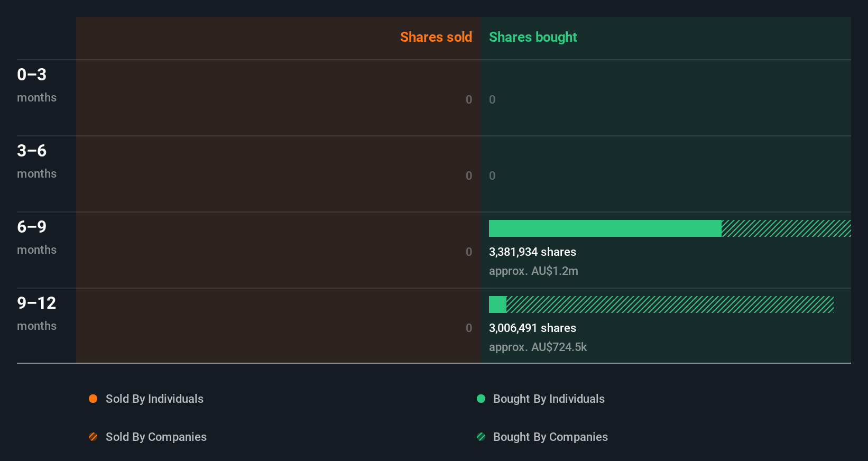Click shares sold zero in 9–12 months row
868x461 pixels.
pos(469,328)
